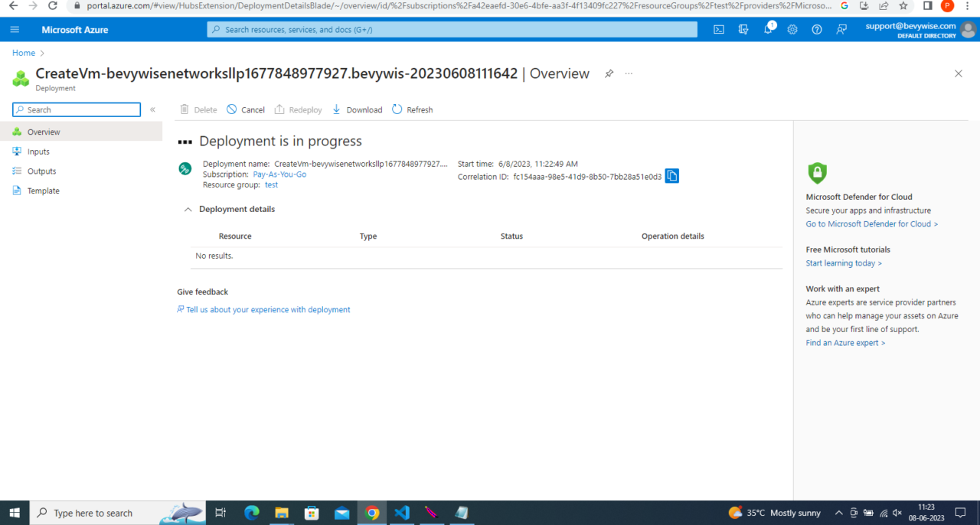Open the Pay-As-You-Go subscription link
The height and width of the screenshot is (525, 980).
point(279,174)
